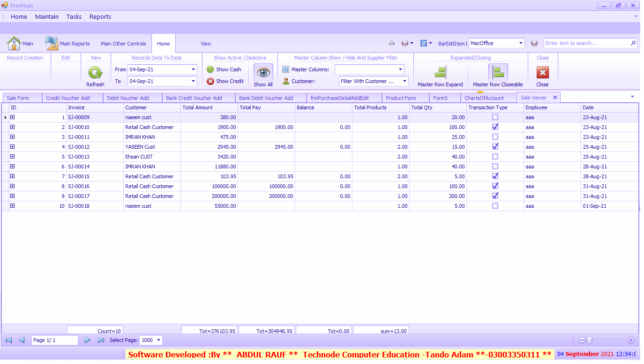Viewport: 644px width, 364px height.
Task: Toggle Transaction Type checkbox for SJ-00011
Action: (x=495, y=137)
